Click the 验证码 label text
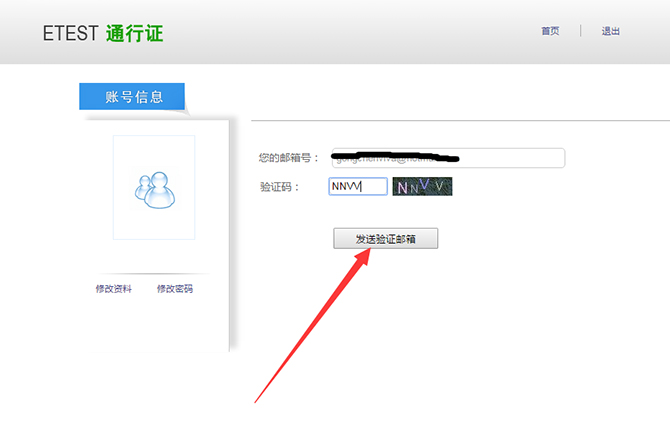Image resolution: width=670 pixels, height=446 pixels. pos(279,186)
